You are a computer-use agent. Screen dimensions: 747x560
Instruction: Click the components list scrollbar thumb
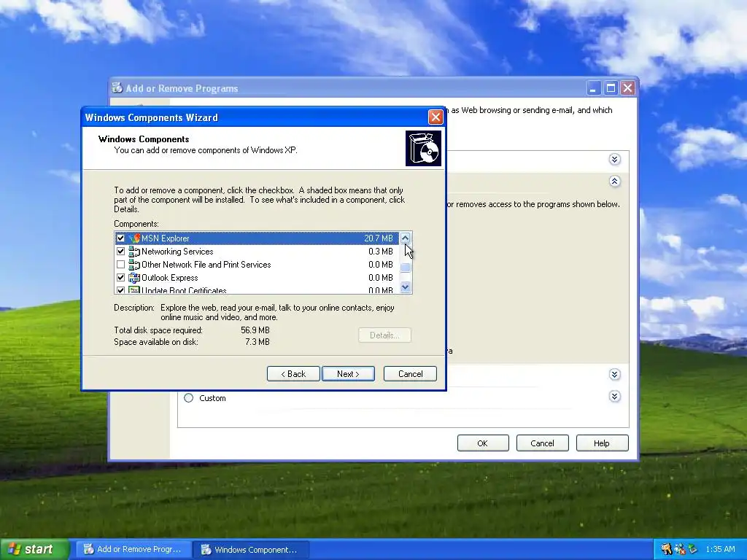(x=406, y=268)
